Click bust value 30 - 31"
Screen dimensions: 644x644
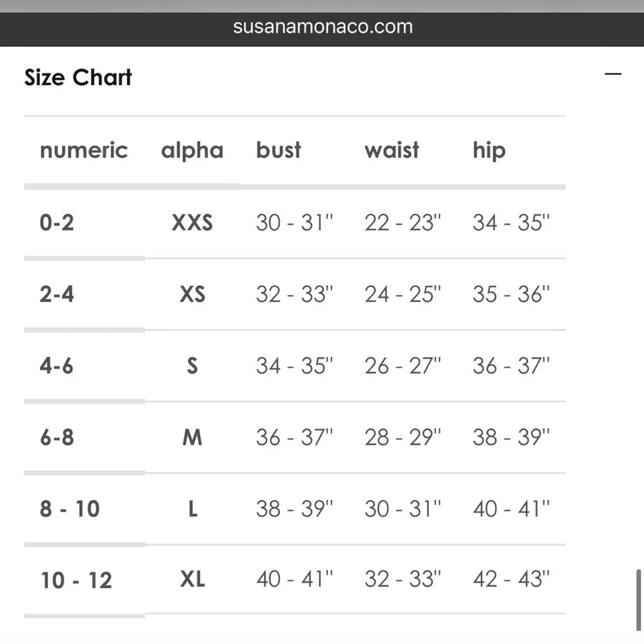[x=294, y=223]
